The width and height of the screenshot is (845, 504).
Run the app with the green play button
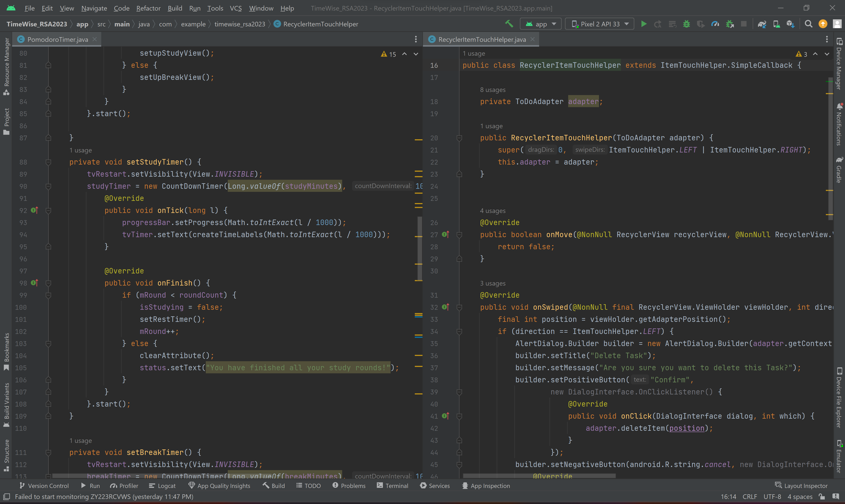coord(644,24)
